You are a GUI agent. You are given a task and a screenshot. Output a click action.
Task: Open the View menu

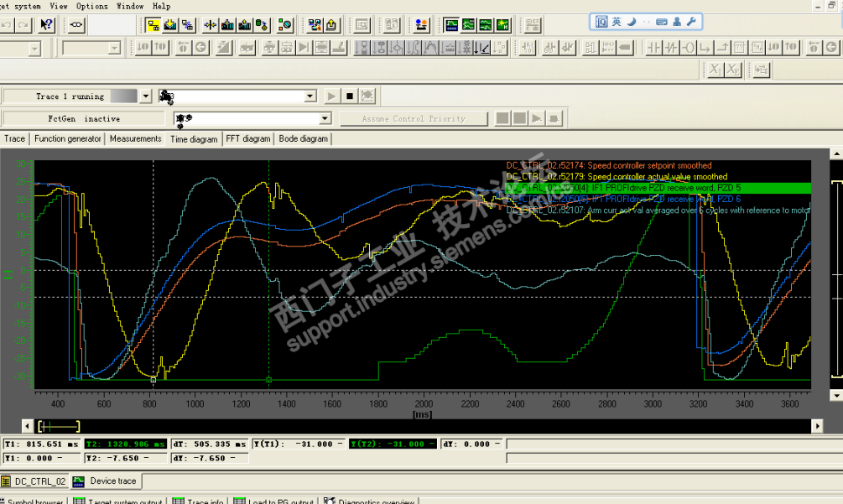59,6
